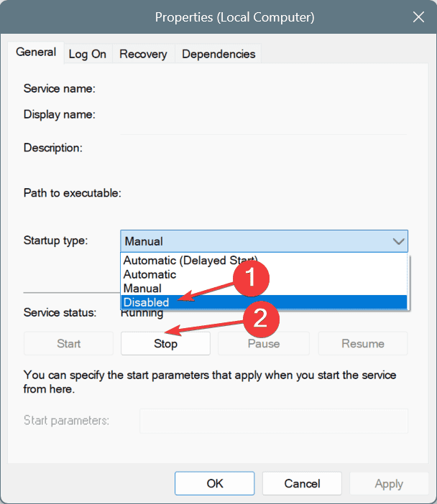Stop the running service
Viewport: 437px width, 504px height.
coord(165,344)
